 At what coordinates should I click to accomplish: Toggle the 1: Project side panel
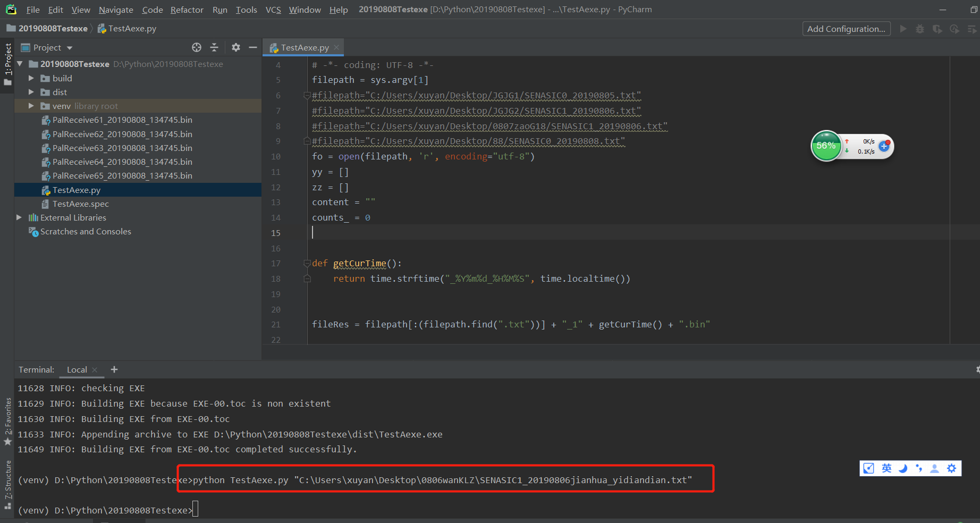tap(8, 64)
